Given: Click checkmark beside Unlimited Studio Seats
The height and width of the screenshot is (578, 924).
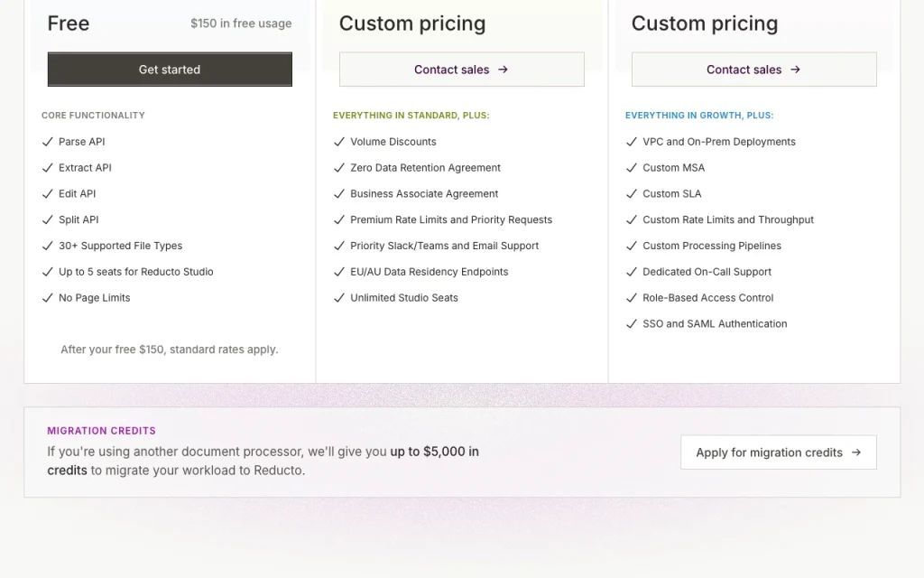Looking at the screenshot, I should [x=339, y=297].
